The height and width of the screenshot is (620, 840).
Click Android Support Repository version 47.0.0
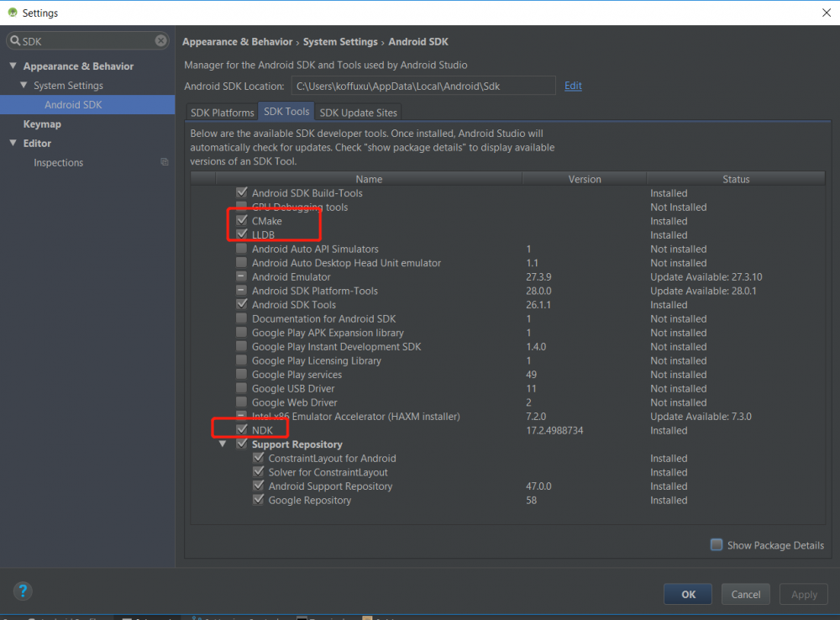tap(538, 486)
